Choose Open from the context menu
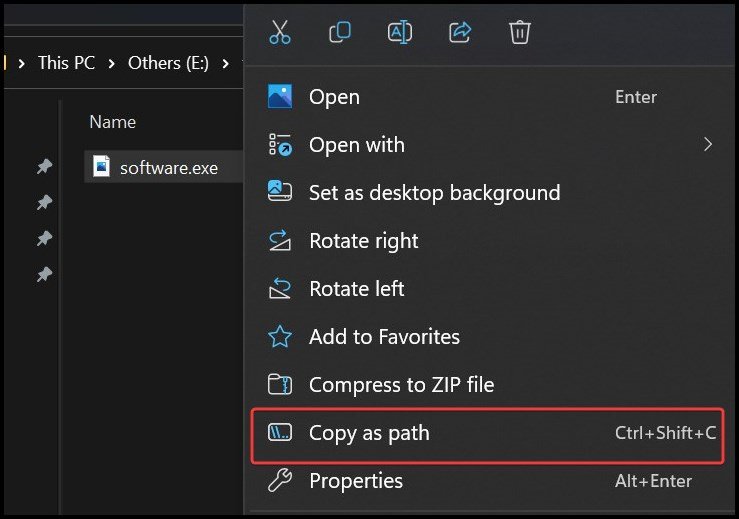 tap(334, 97)
